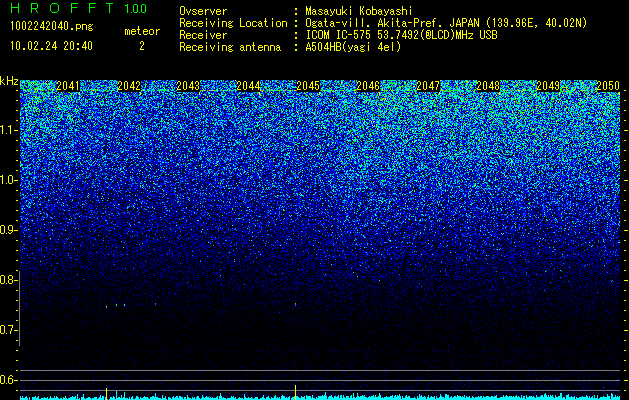Click the meteor echo spot under 2045
The width and height of the screenshot is (629, 400).
296,305
